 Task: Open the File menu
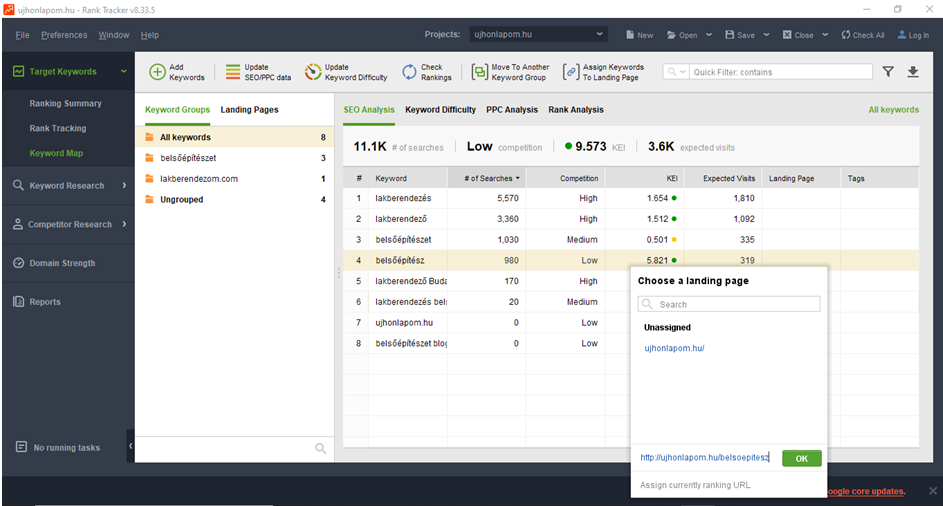(22, 35)
